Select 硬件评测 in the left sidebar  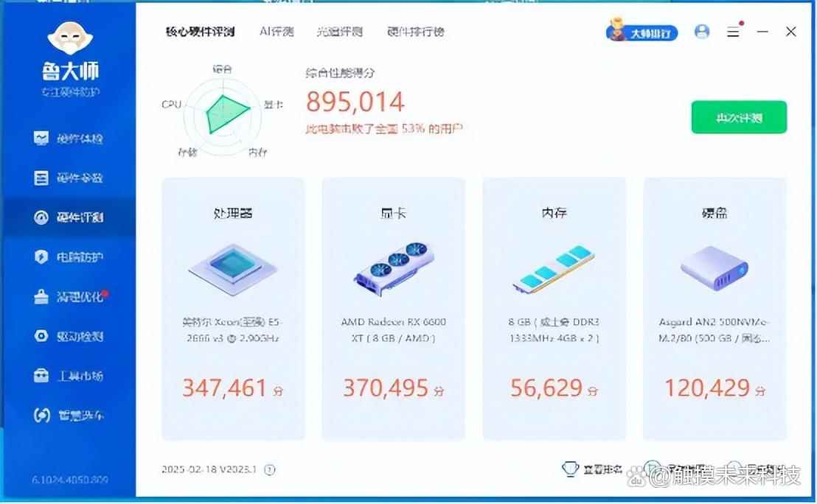[x=69, y=217]
